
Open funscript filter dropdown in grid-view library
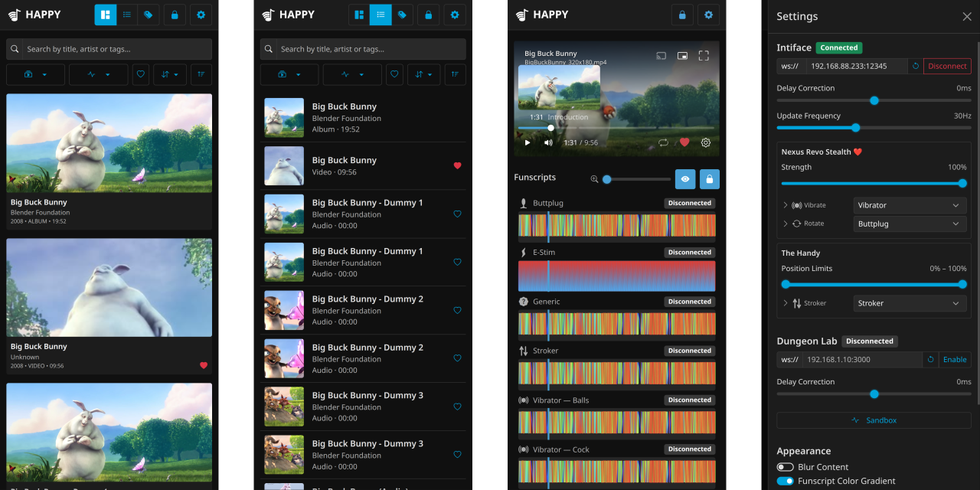click(x=99, y=74)
